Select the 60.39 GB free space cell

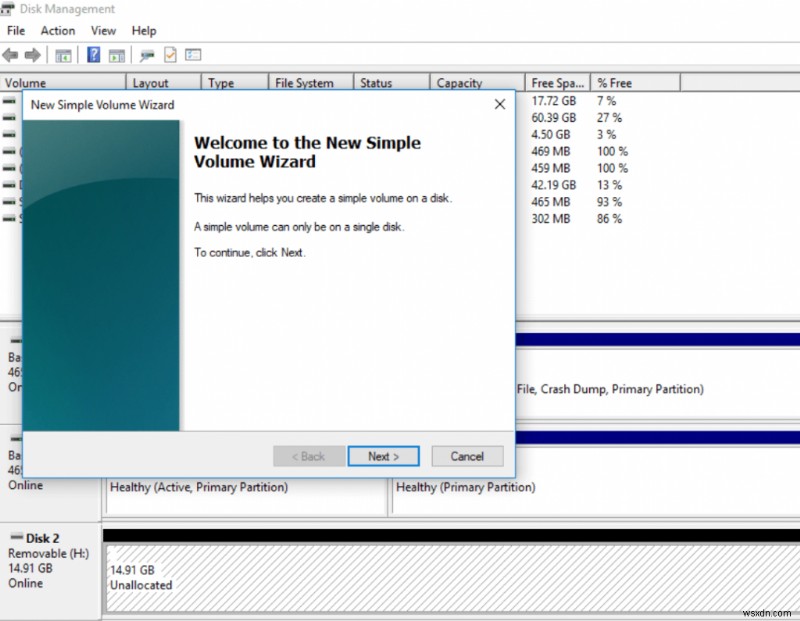(554, 118)
